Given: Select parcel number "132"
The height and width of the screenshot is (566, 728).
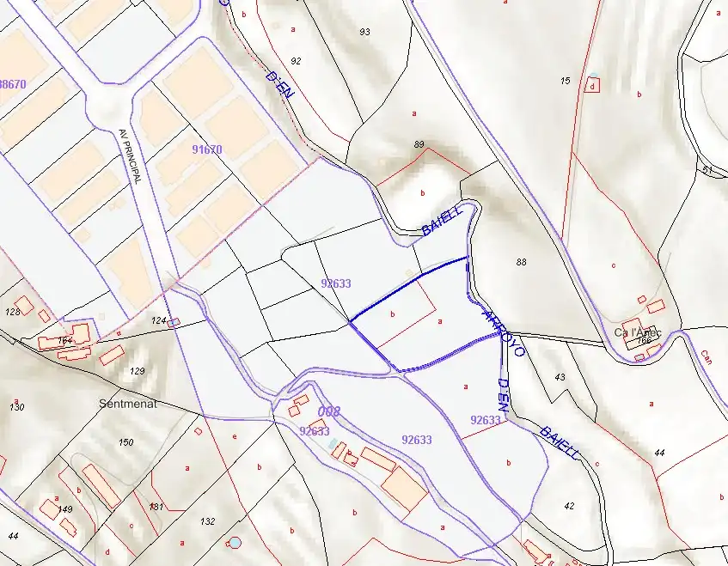Looking at the screenshot, I should click(207, 522).
